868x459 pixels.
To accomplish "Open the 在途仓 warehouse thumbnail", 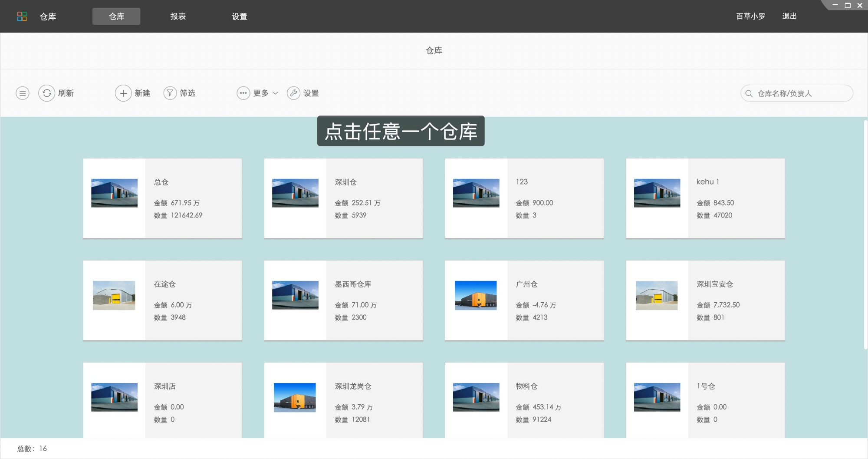I will coord(114,295).
